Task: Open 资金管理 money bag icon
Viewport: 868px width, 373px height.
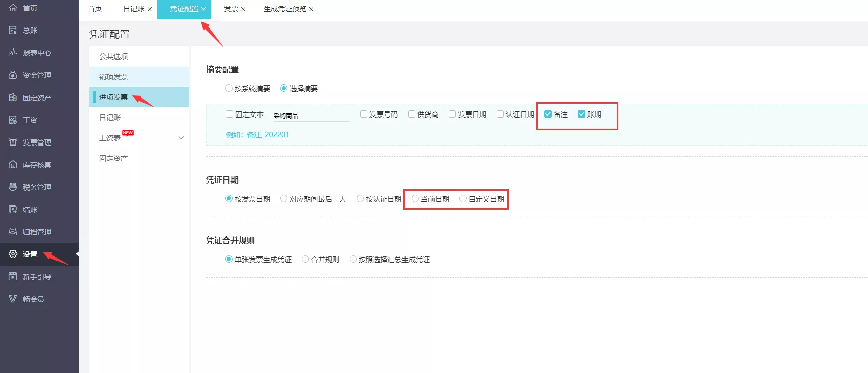Action: click(13, 75)
